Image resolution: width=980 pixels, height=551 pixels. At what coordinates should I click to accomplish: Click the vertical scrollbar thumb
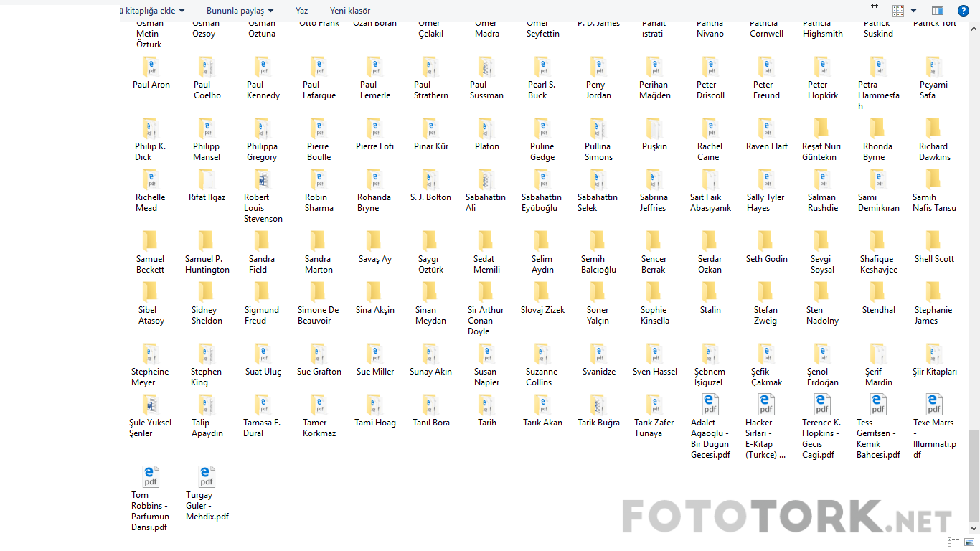(x=974, y=476)
